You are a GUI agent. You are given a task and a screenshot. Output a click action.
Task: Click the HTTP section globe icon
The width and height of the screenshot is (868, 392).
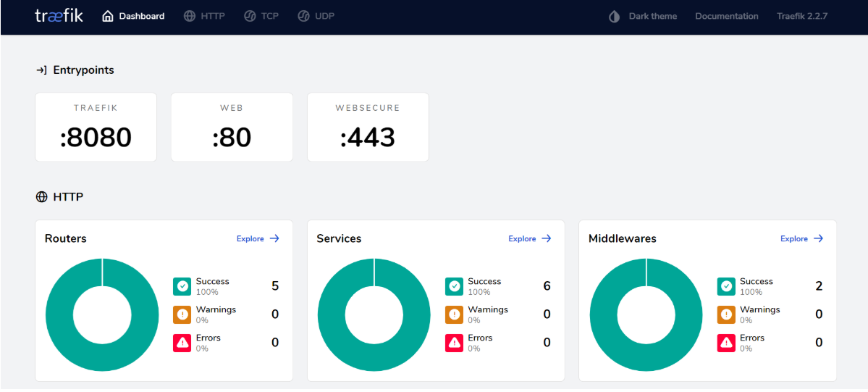41,196
